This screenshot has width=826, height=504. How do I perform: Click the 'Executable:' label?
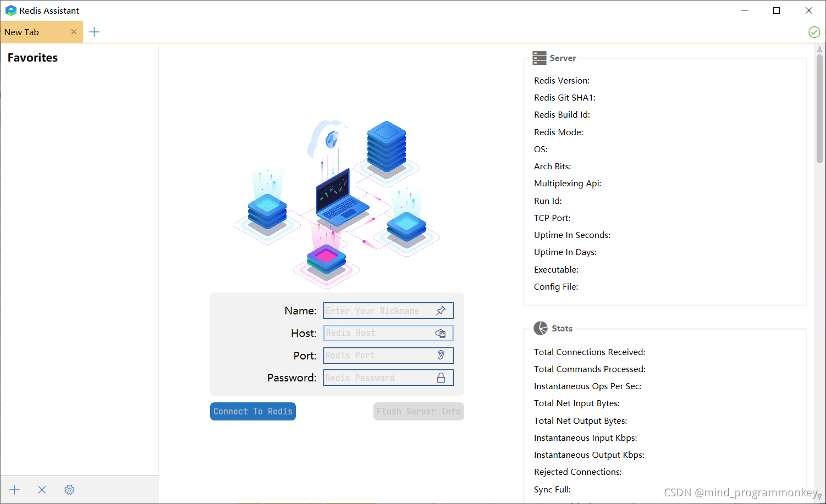[x=556, y=270]
